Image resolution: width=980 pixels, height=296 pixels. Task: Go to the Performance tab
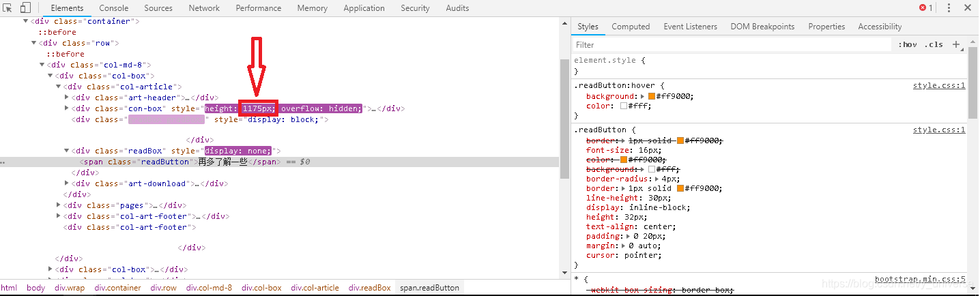pyautogui.click(x=259, y=8)
